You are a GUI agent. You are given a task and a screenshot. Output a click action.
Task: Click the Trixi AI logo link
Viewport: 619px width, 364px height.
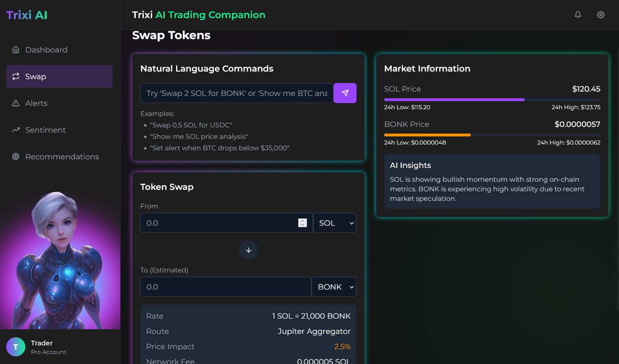pos(27,15)
